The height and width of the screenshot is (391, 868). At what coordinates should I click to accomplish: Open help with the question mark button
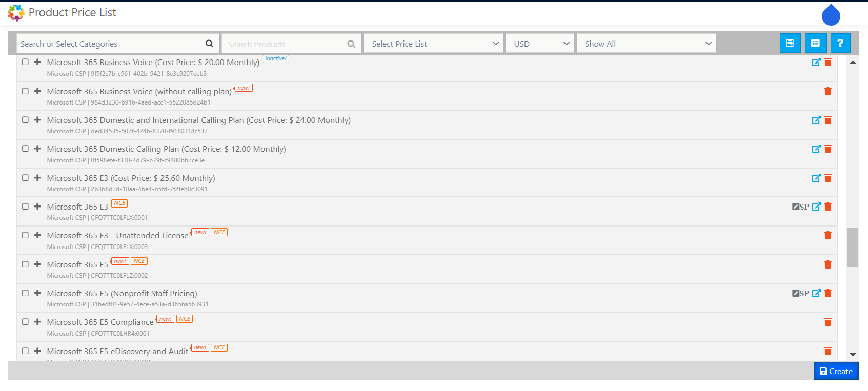click(840, 43)
